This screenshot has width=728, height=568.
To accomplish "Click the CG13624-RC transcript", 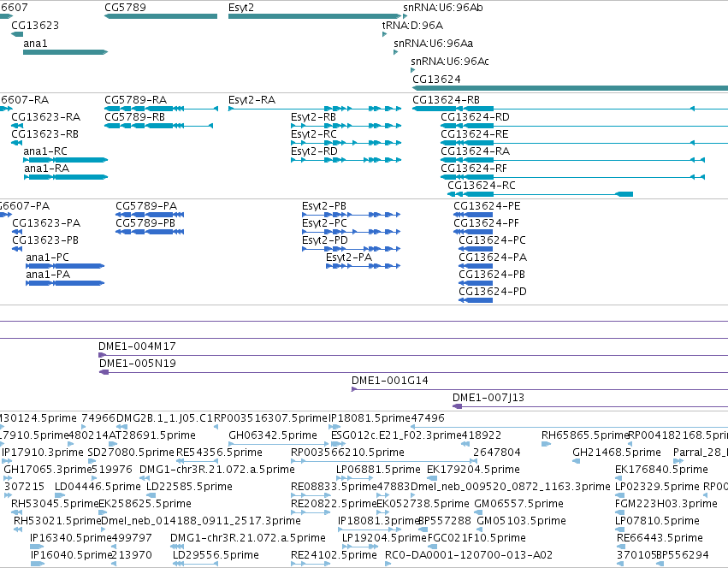I will click(540, 194).
